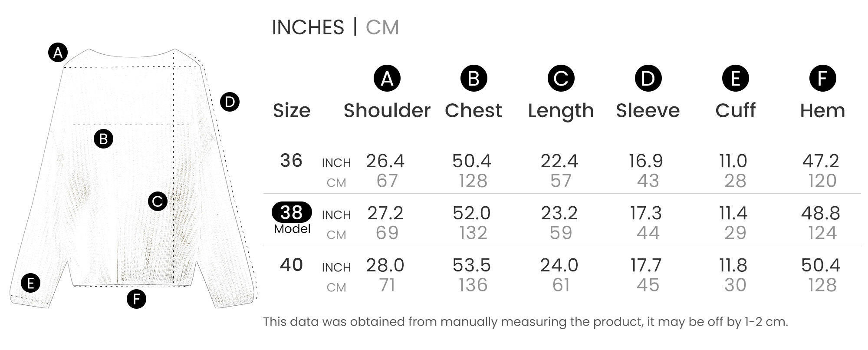This screenshot has height=350, width=868.
Task: Click the D circle above Sleeve column
Action: 648,79
